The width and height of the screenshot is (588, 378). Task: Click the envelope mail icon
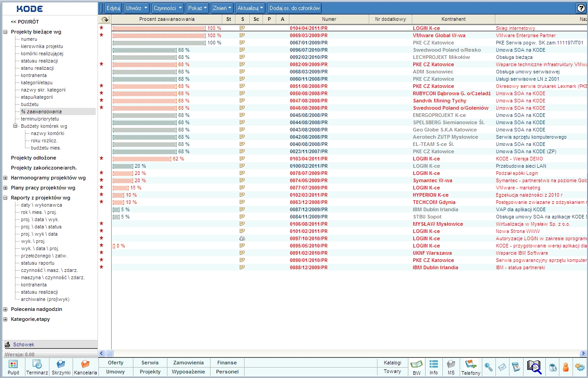click(502, 367)
